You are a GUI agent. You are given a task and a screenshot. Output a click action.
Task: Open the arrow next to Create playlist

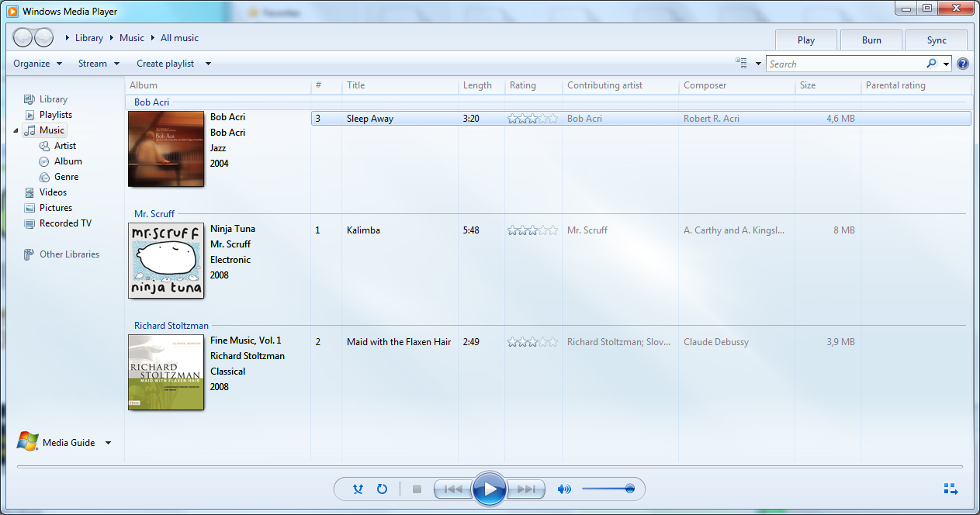tap(208, 64)
